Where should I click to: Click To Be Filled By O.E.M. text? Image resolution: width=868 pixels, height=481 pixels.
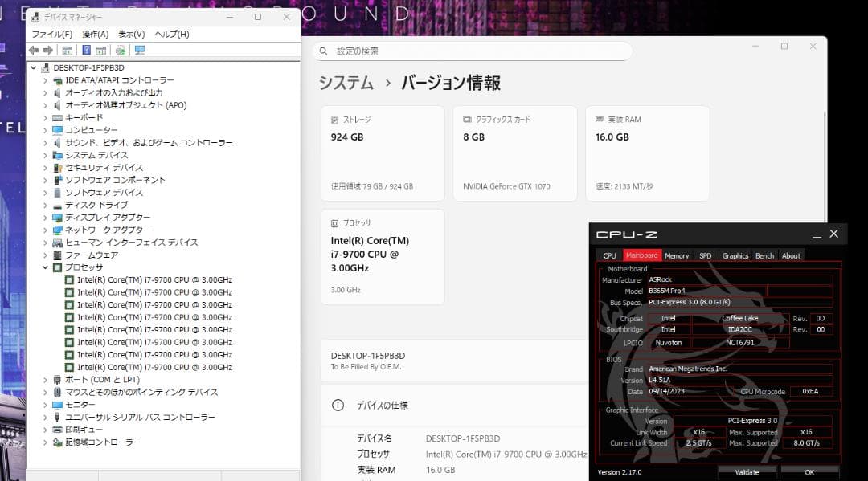(366, 367)
